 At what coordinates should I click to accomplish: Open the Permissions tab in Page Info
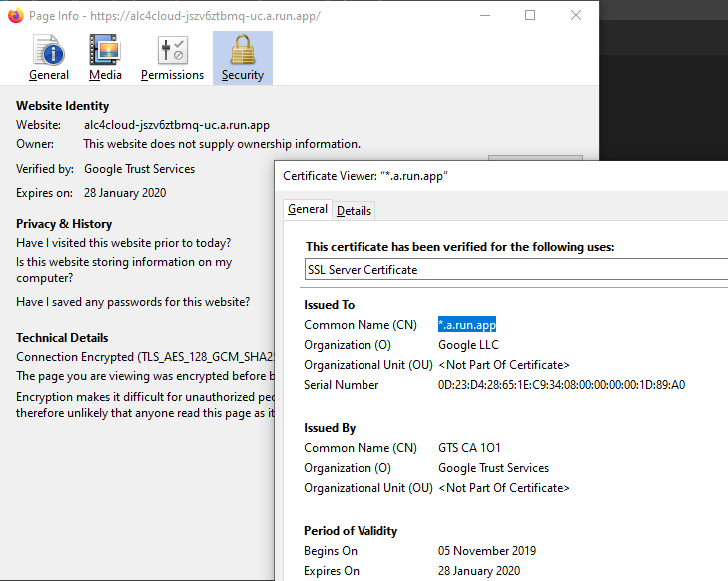click(x=172, y=58)
